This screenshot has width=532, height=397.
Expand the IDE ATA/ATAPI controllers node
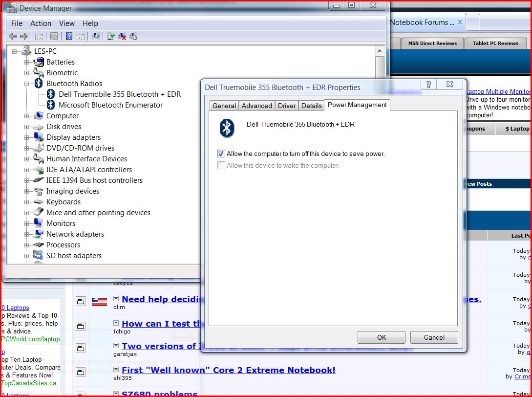coord(26,170)
